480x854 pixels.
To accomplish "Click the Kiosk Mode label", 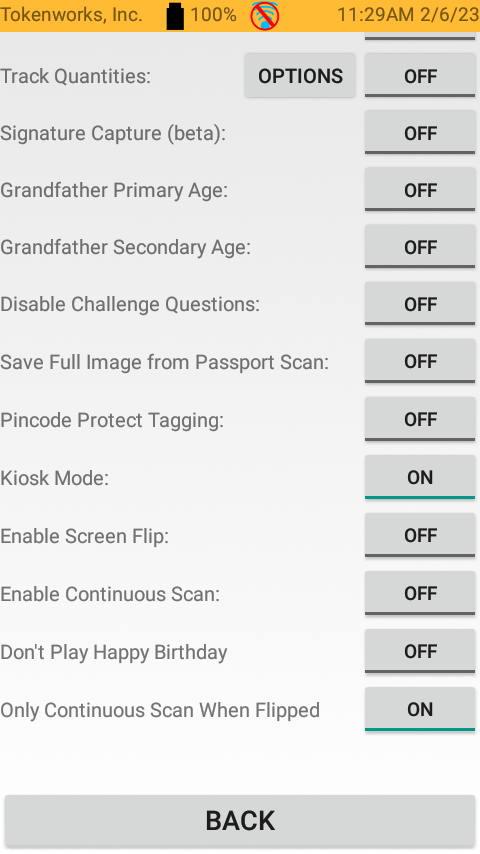I will point(54,478).
